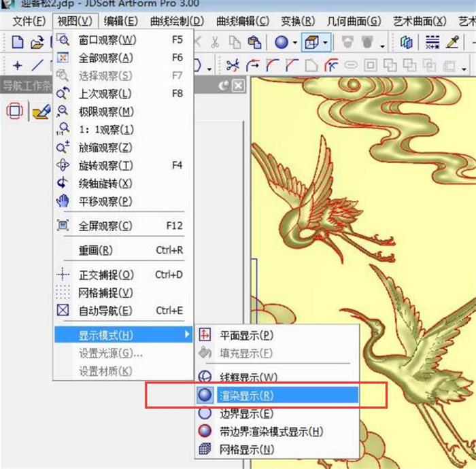
Task: Click the hand pan icon in menu
Action: tap(63, 201)
